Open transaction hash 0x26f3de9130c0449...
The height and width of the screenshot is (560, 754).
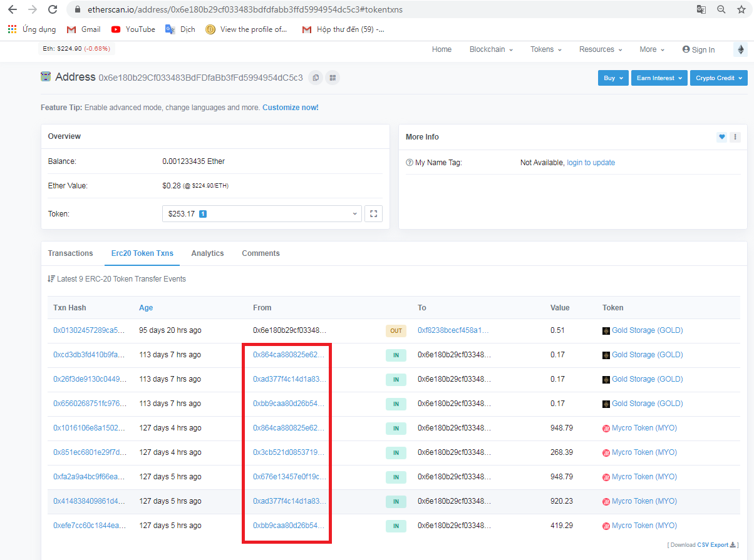89,379
